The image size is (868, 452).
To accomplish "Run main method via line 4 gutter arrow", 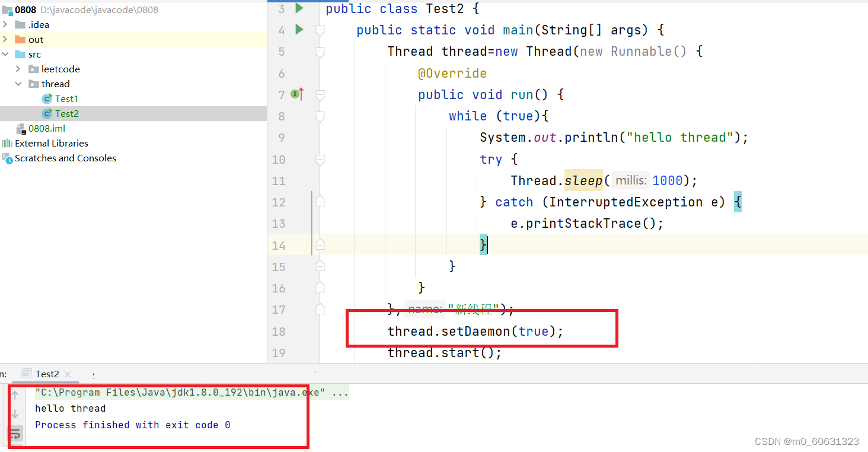I will point(299,29).
